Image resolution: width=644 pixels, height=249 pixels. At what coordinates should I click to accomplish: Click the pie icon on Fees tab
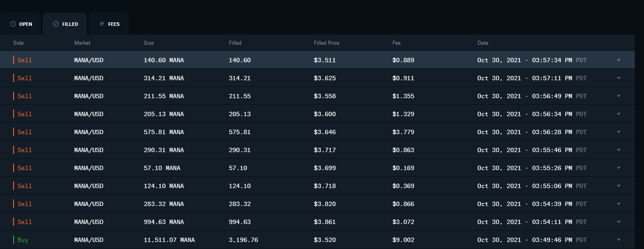pyautogui.click(x=102, y=24)
